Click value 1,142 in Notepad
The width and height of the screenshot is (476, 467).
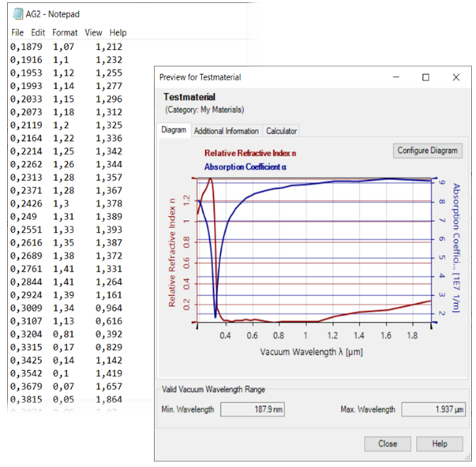(109, 361)
